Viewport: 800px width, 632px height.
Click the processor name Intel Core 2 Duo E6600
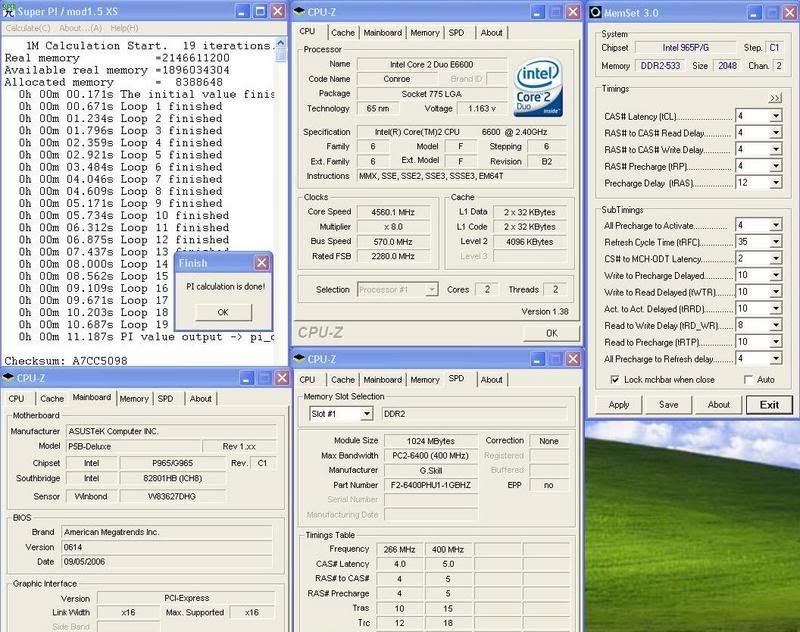pyautogui.click(x=432, y=65)
